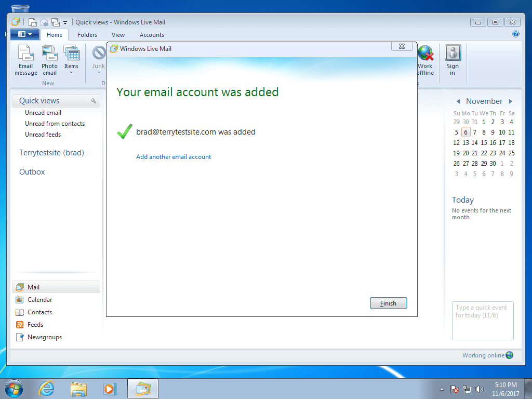Select November 24 in the calendar
This screenshot has width=532, height=399.
(x=502, y=153)
